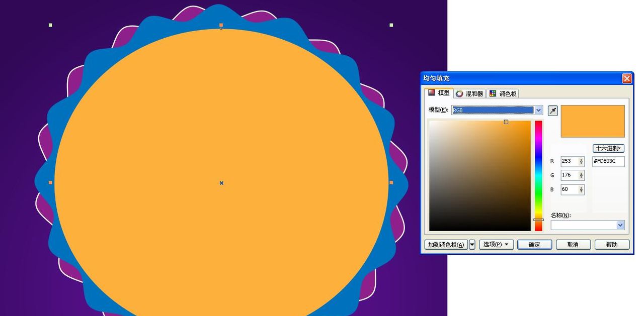Adjust the B value spinner
Screen dimensions: 644x316
582,189
